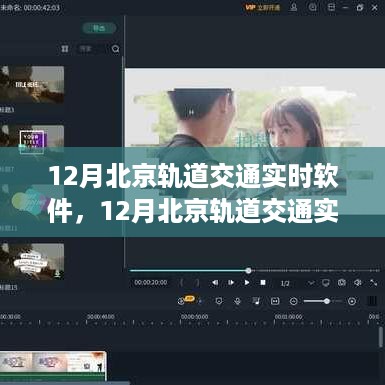Take a snapshot with the camera icon
The width and height of the screenshot is (385, 385).
tap(342, 283)
